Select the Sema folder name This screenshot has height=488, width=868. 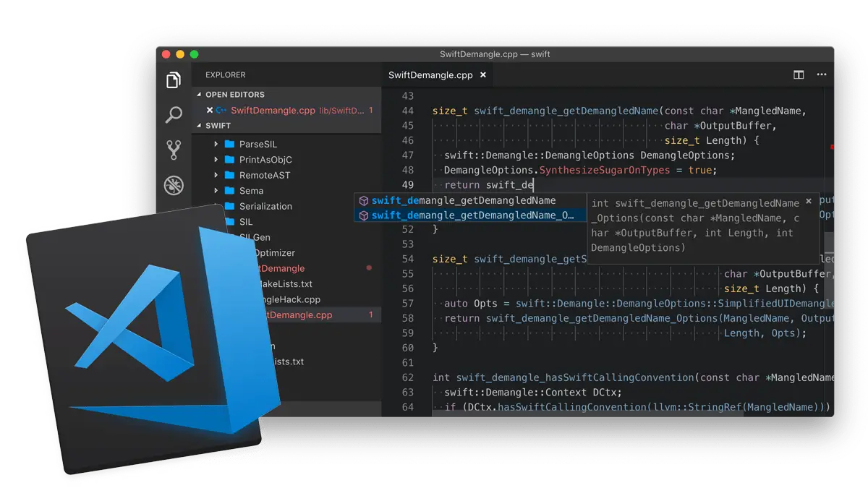pos(252,191)
